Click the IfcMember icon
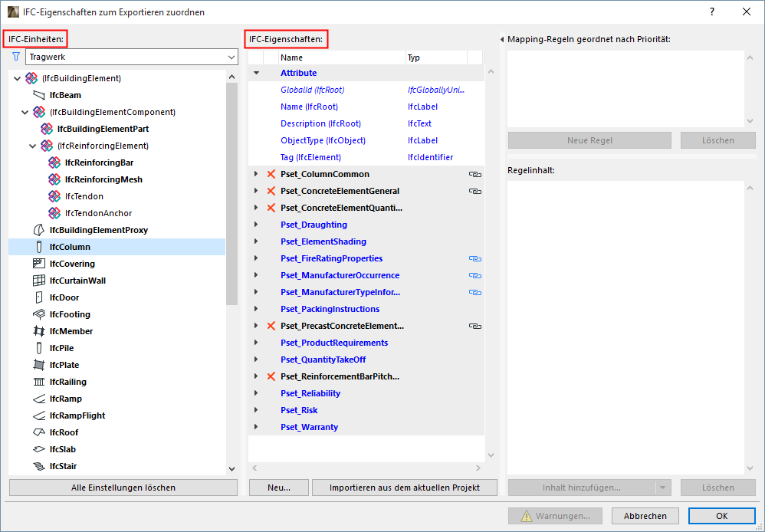 coord(39,331)
